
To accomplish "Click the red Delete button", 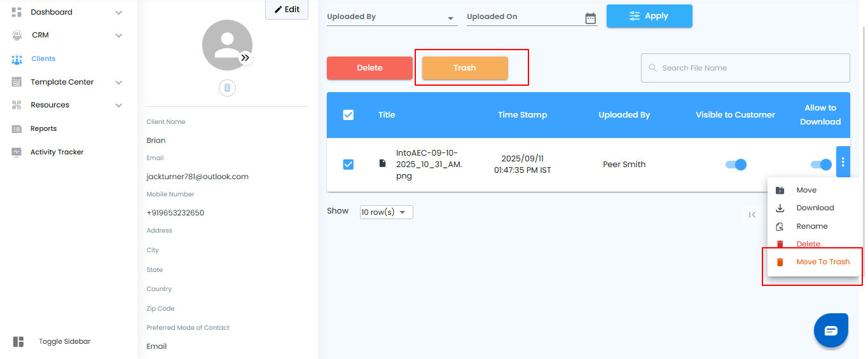I will click(369, 68).
